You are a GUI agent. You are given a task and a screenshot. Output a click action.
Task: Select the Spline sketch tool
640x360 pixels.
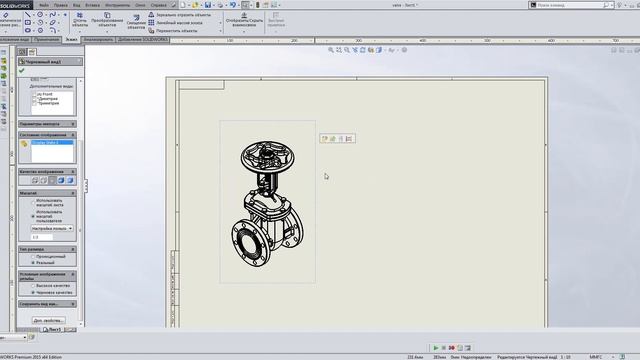(x=53, y=15)
